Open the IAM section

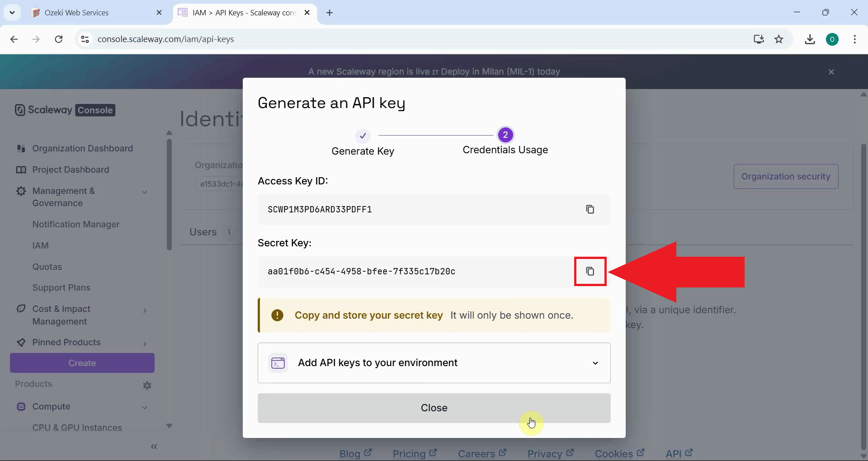tap(40, 245)
